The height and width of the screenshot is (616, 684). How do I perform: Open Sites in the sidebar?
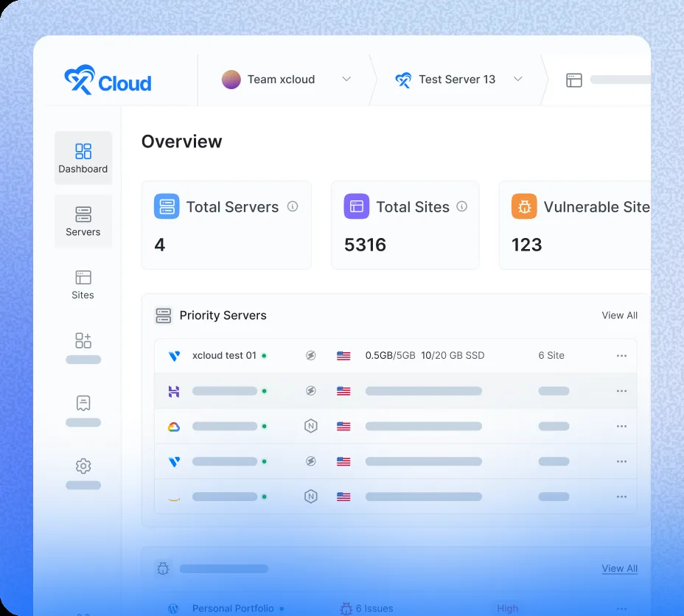pos(83,284)
